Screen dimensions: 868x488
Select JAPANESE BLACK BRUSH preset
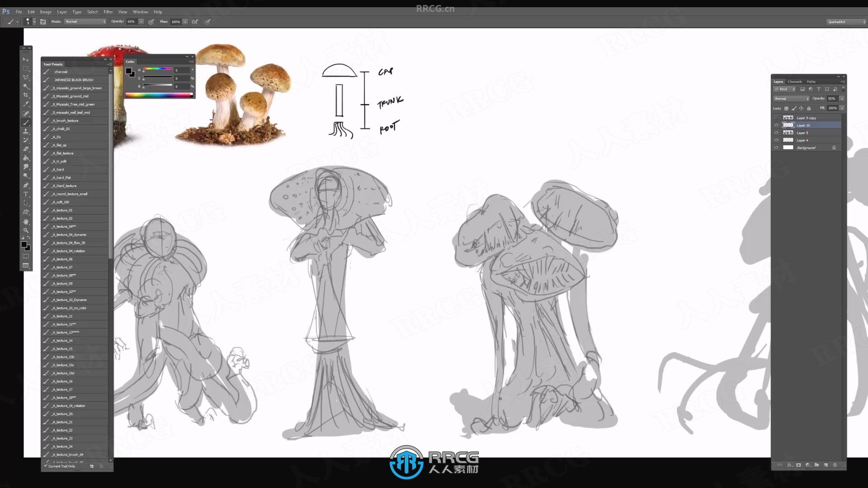click(x=75, y=80)
